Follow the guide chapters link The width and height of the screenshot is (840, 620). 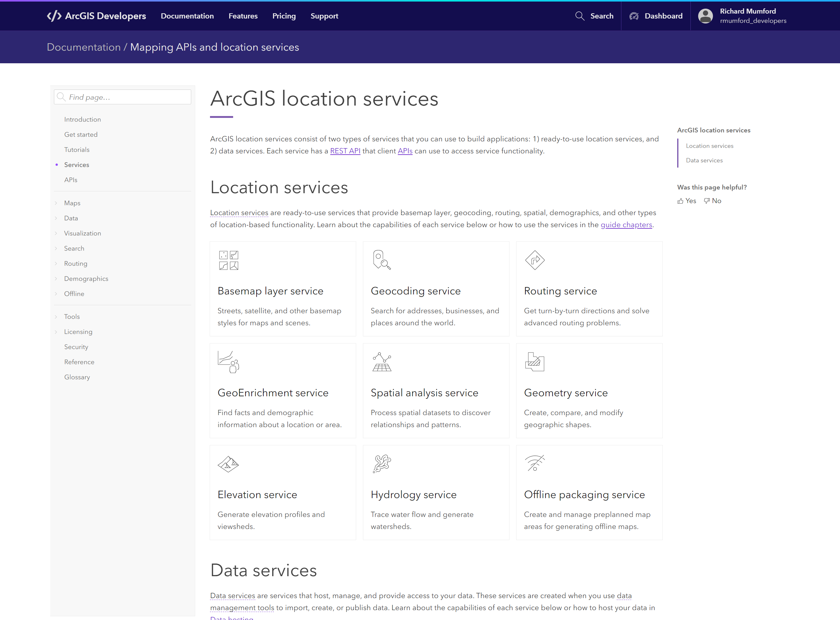coord(626,225)
